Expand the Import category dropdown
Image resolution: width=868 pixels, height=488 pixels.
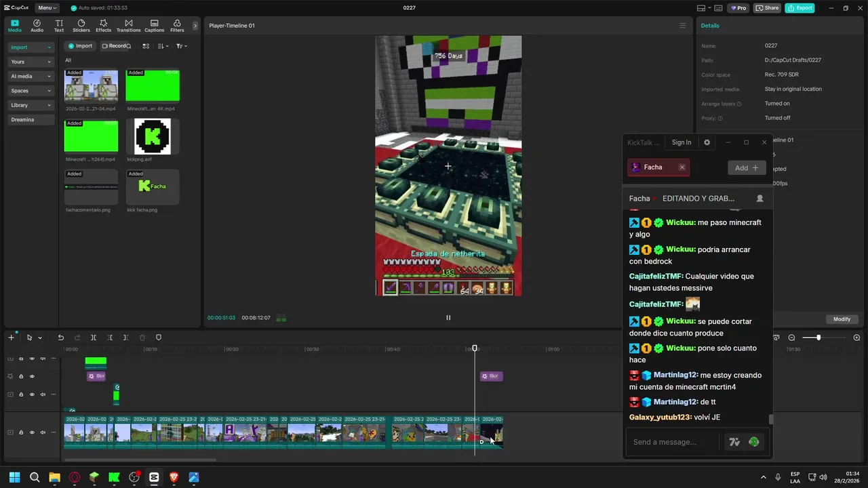pyautogui.click(x=31, y=47)
